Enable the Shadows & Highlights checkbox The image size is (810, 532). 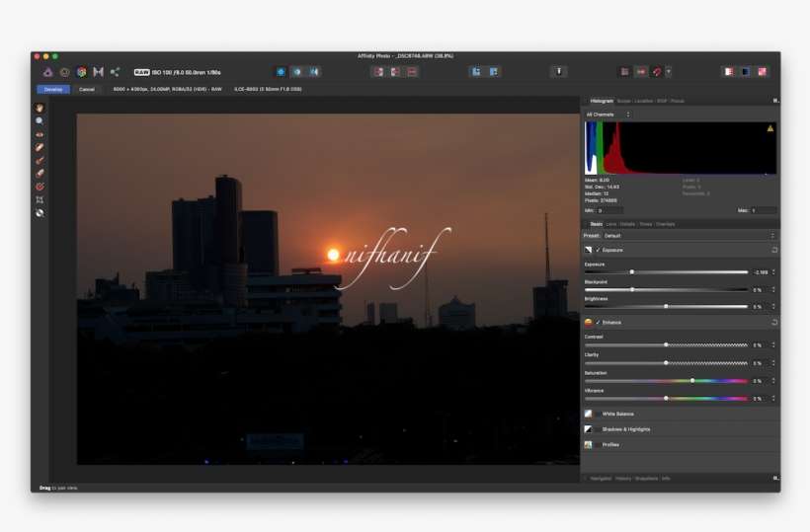[x=599, y=429]
